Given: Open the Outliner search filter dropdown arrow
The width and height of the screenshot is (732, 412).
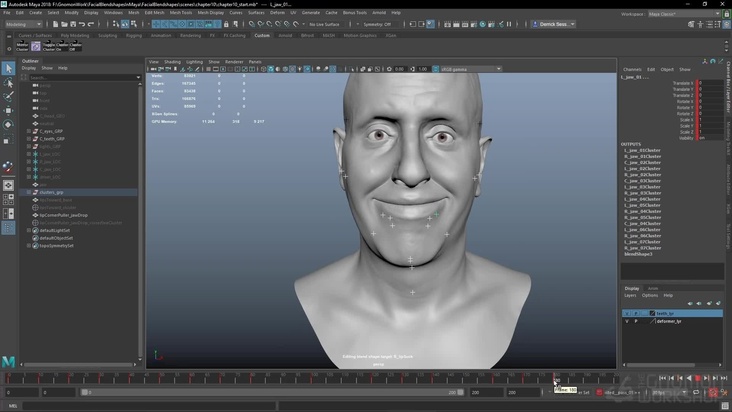Looking at the screenshot, I should tap(138, 77).
